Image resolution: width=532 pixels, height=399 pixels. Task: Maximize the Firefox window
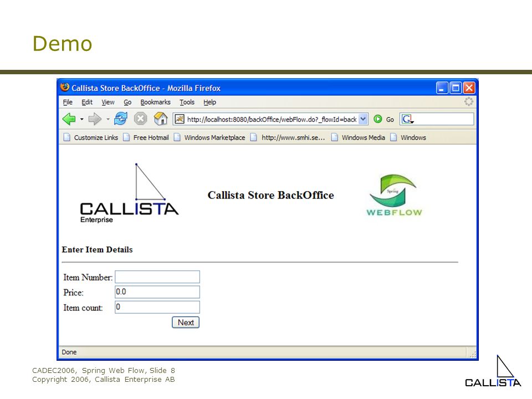point(456,88)
